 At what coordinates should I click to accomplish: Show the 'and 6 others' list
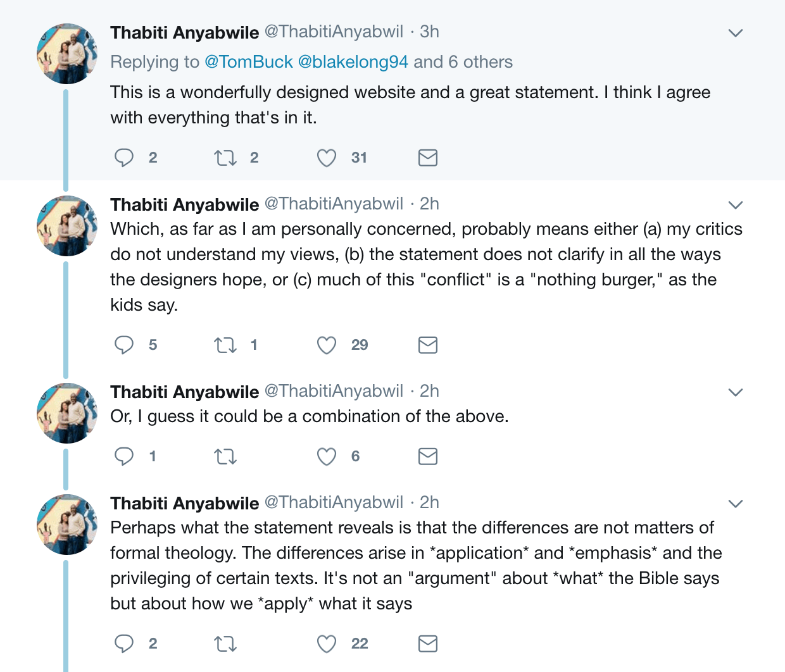464,61
